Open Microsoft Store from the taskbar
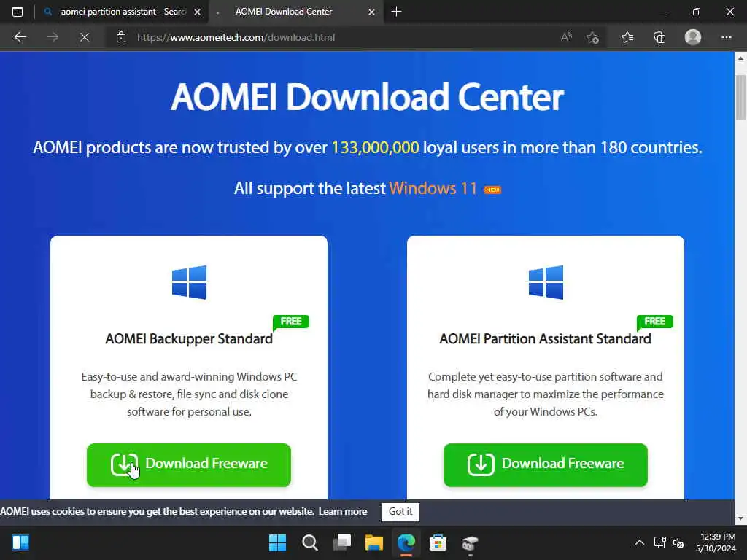 [x=438, y=542]
